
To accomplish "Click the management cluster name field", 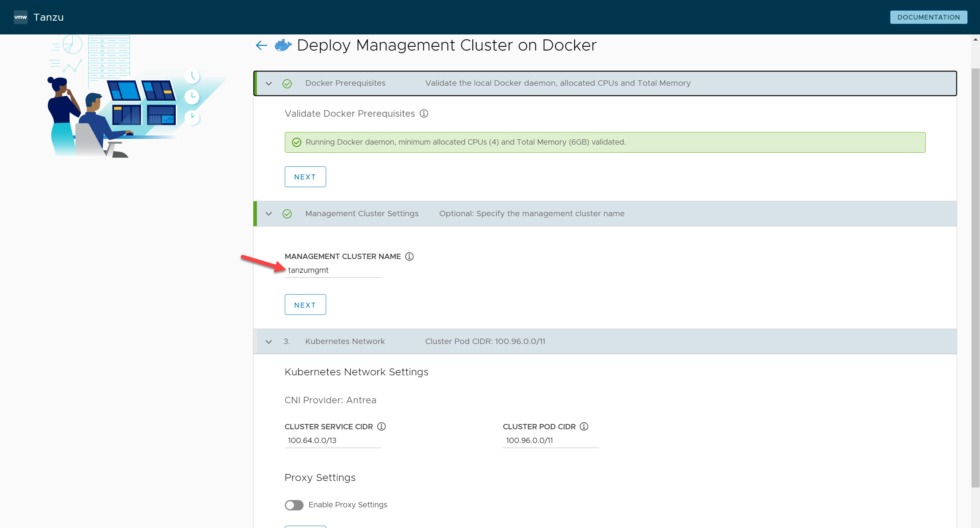I will pos(333,270).
